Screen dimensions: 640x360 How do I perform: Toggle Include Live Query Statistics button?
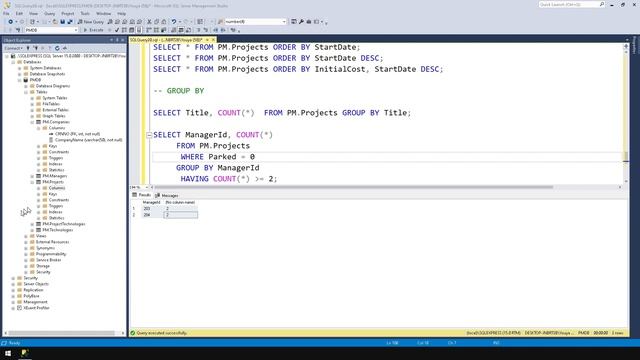[x=156, y=30]
